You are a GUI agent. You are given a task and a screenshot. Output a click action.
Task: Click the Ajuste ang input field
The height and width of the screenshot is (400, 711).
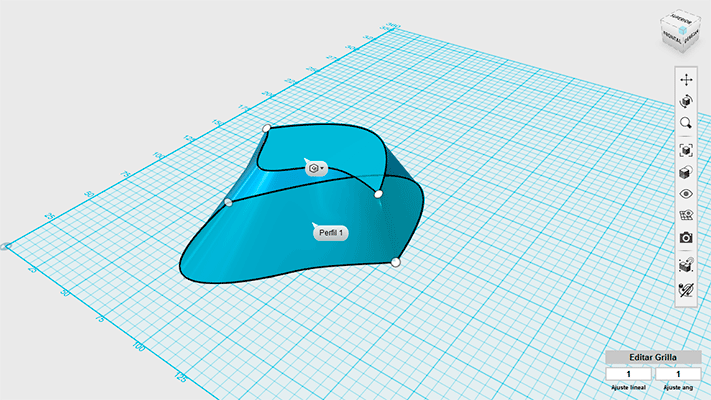coord(678,374)
